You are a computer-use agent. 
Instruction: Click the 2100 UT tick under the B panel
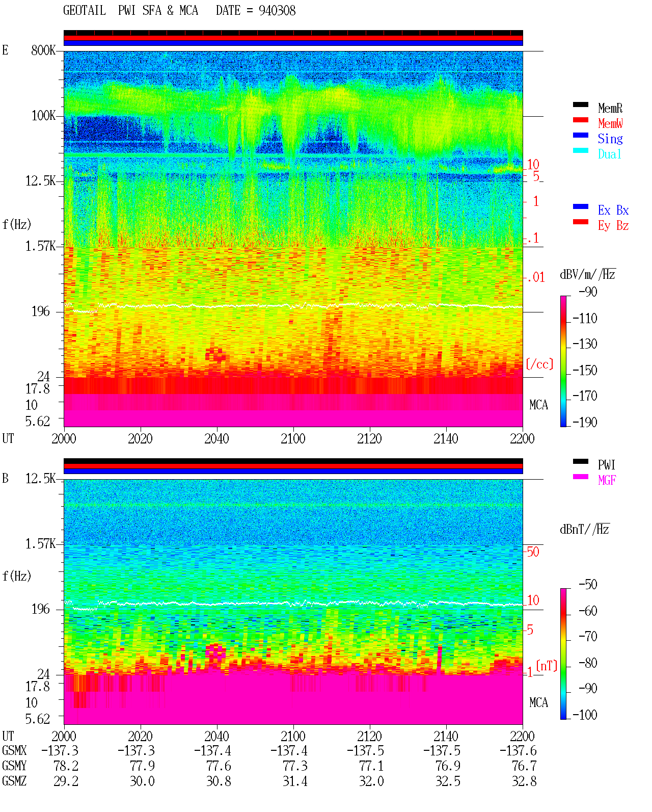[293, 737]
